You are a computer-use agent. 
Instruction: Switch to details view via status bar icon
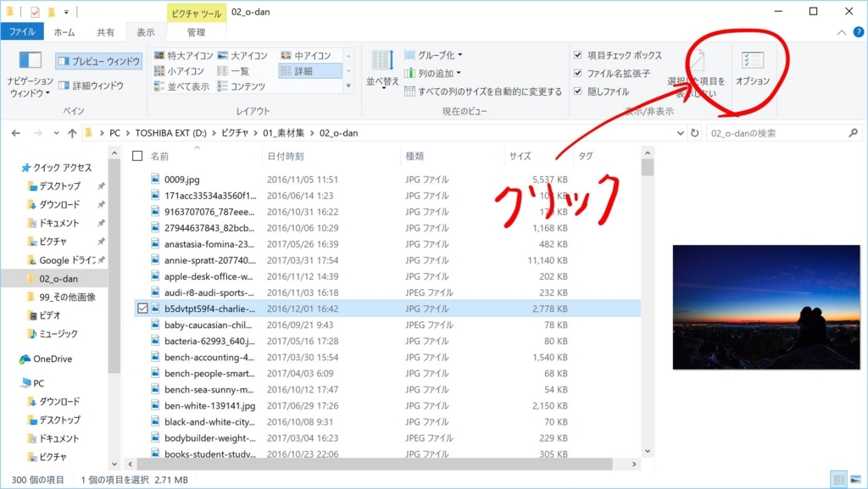tap(839, 479)
